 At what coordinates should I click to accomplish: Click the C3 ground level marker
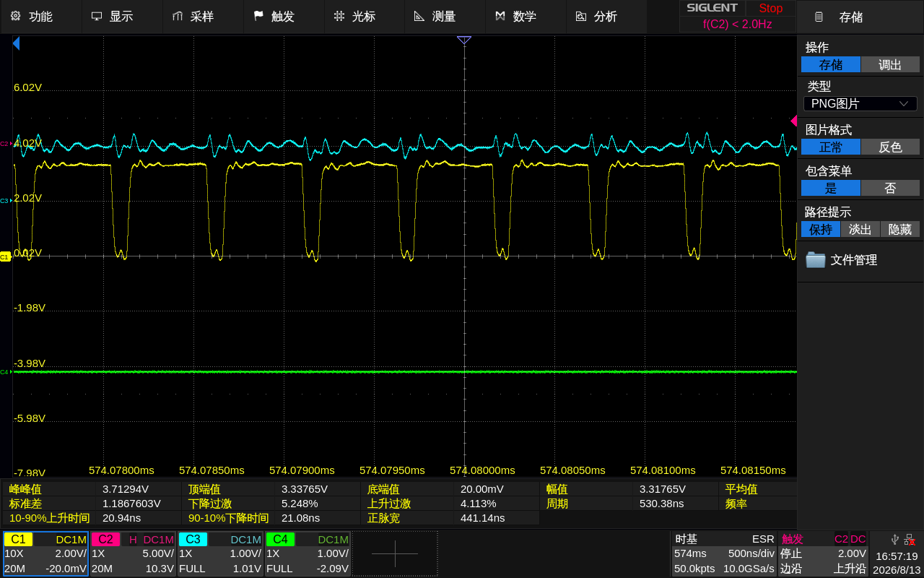pyautogui.click(x=5, y=200)
